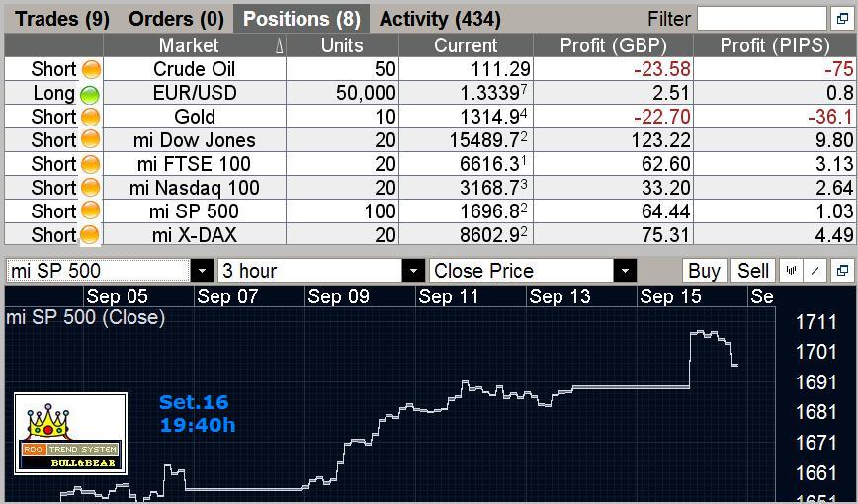Click the Buy button

click(x=704, y=271)
